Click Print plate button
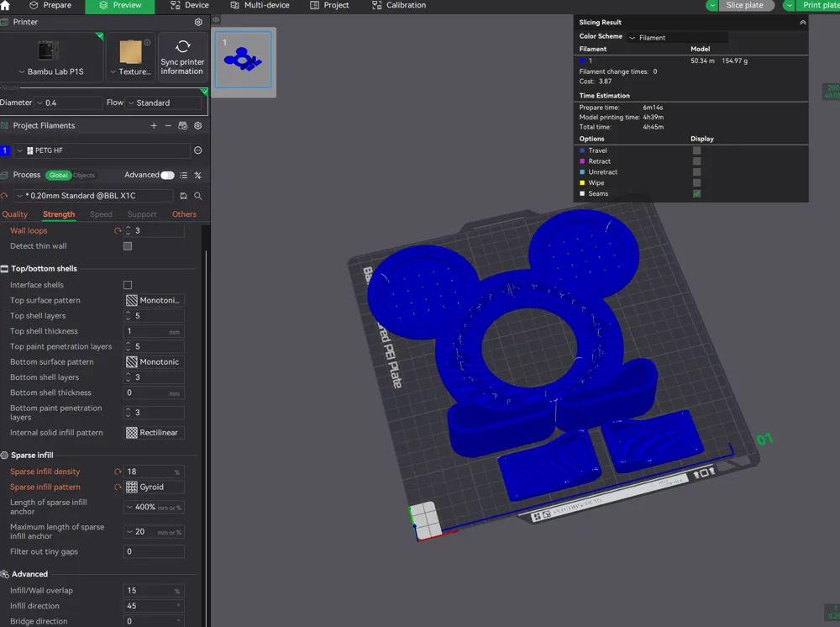 pos(818,5)
